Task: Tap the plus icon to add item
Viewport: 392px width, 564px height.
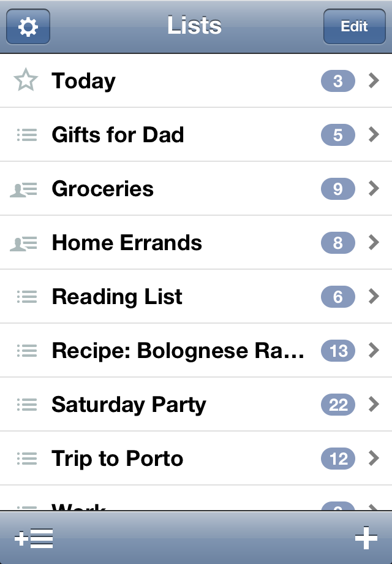Action: [366, 538]
